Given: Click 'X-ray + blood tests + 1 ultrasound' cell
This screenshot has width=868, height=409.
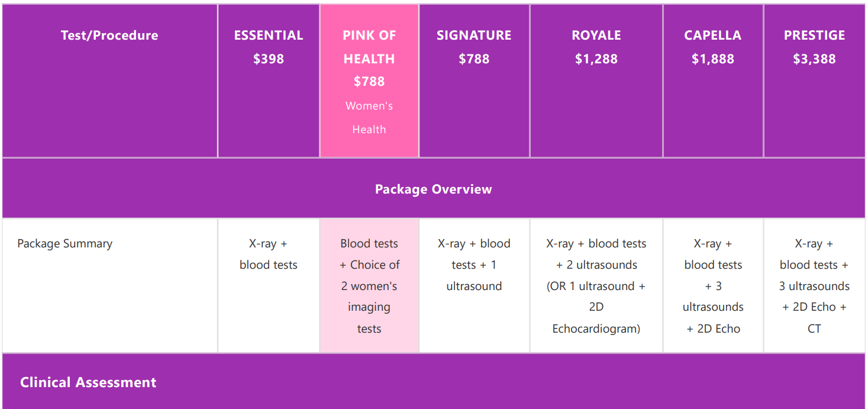Looking at the screenshot, I should click(x=474, y=286).
